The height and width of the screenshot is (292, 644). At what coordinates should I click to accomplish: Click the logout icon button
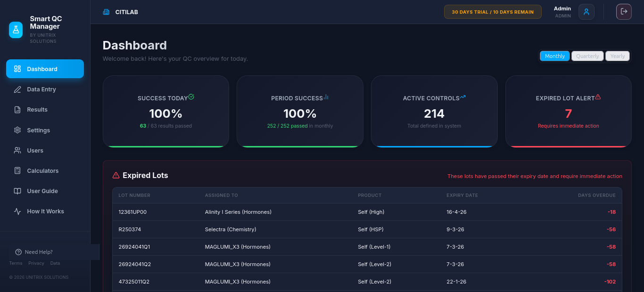[x=624, y=12]
